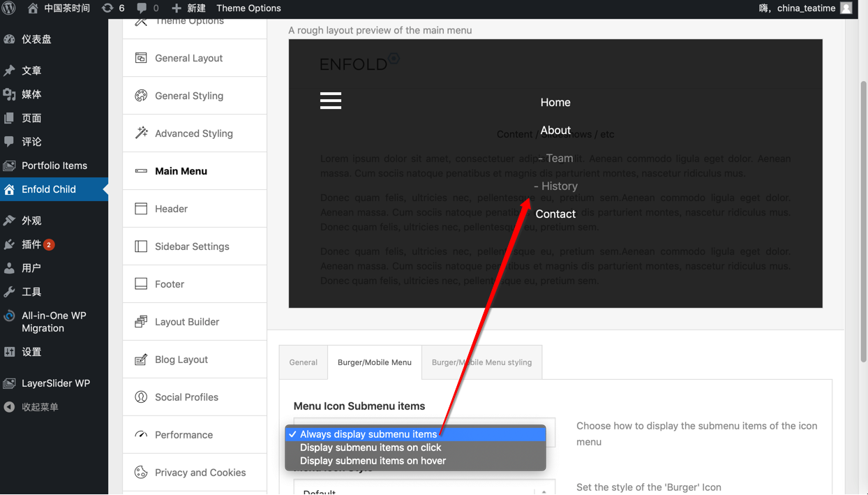
Task: Open Header theme section
Action: pos(195,209)
